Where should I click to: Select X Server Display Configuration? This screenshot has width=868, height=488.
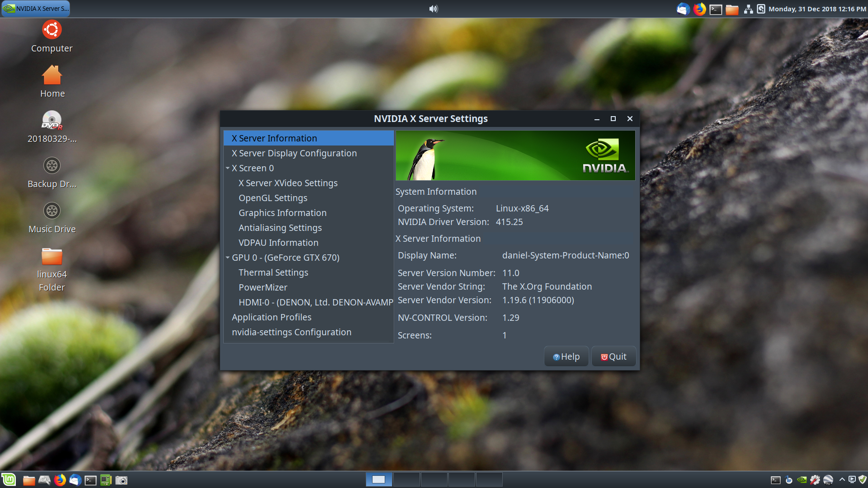click(309, 153)
